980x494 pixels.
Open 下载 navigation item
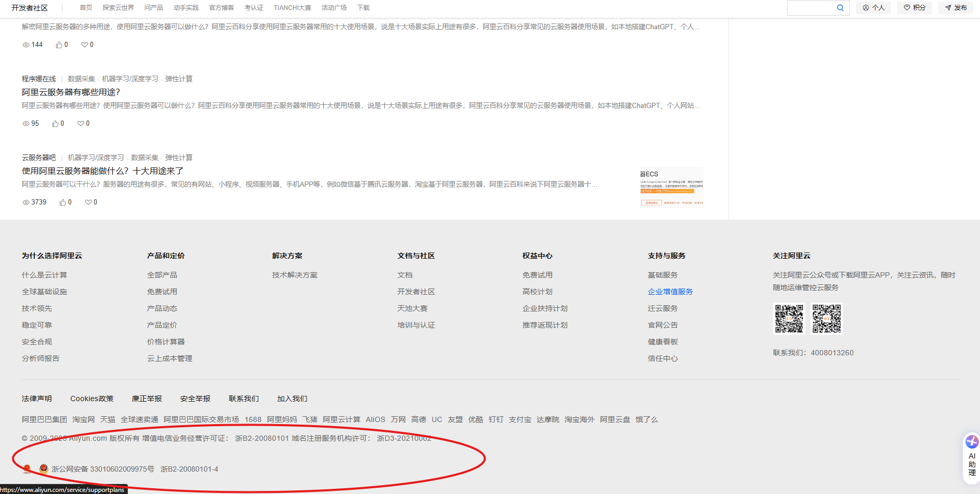coord(363,8)
